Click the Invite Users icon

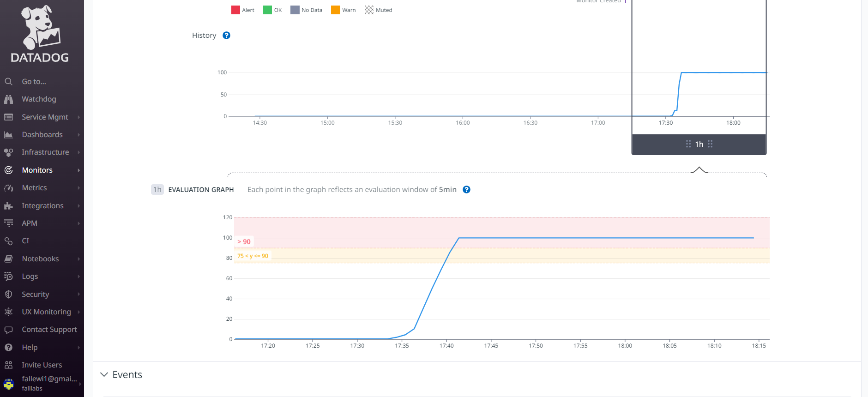(8, 365)
